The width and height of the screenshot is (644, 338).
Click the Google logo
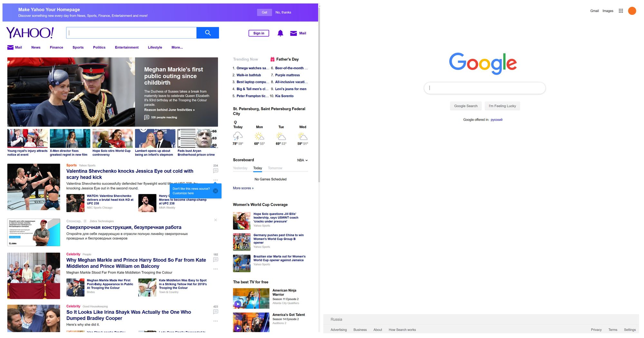pyautogui.click(x=483, y=63)
